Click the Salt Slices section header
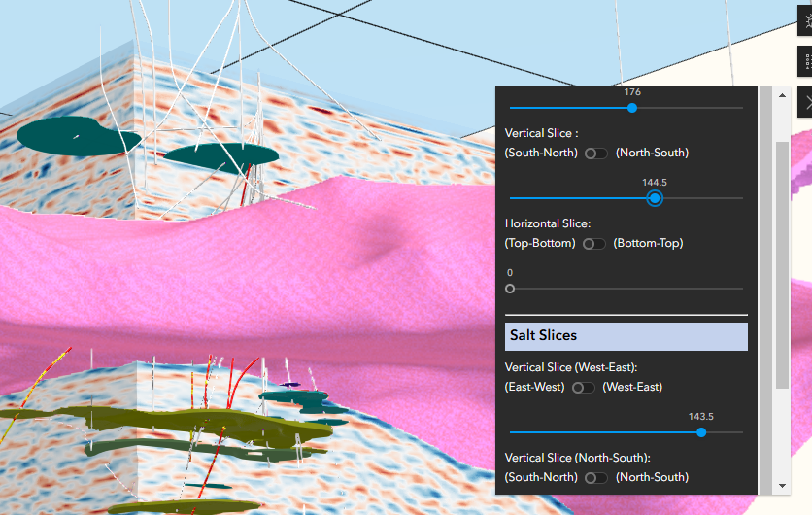The image size is (812, 515). coord(626,336)
